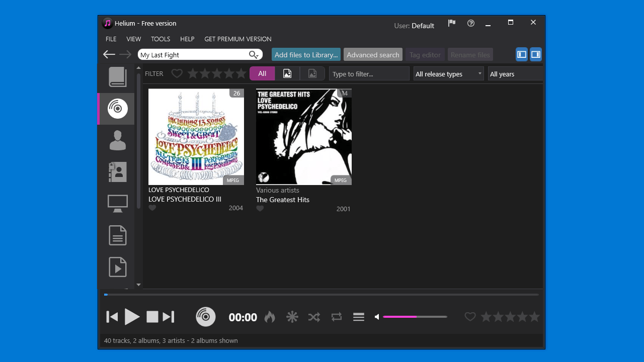644x362 pixels.
Task: Open GET PREMIUM VERSION menu
Action: point(238,39)
